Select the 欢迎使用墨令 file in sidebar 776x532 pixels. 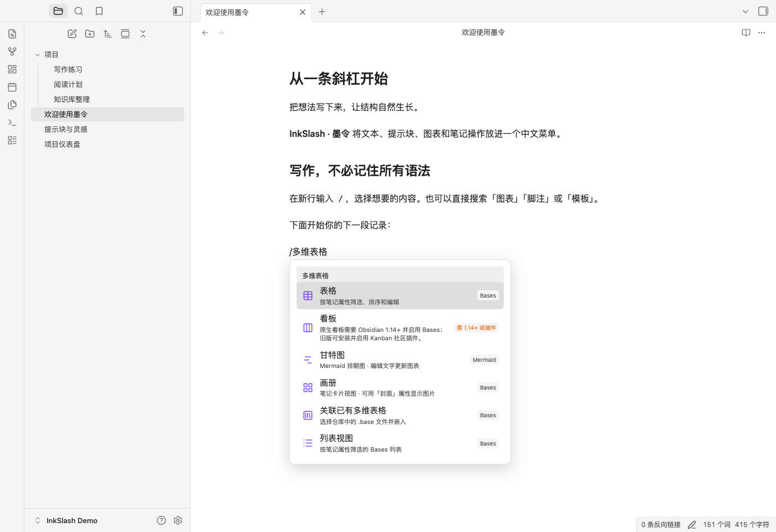[108, 114]
